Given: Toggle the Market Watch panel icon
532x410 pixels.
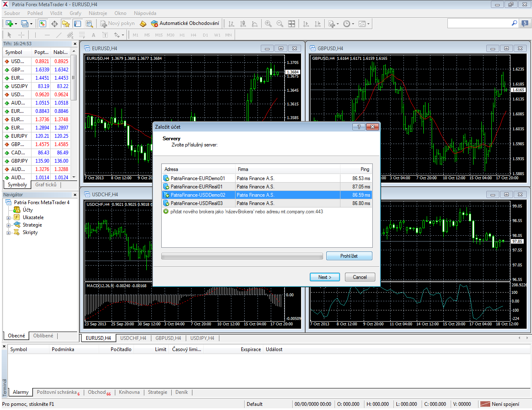Looking at the screenshot, I should 42,24.
